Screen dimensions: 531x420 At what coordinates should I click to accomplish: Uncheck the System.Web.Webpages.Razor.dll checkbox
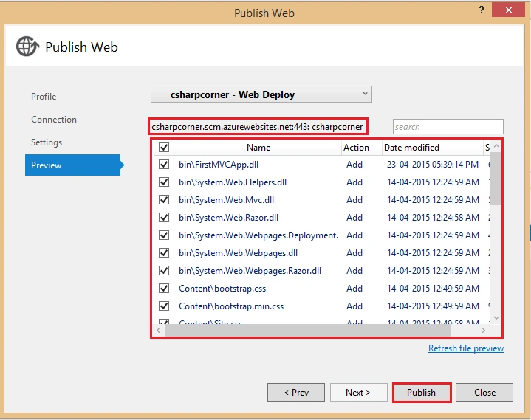coord(164,270)
